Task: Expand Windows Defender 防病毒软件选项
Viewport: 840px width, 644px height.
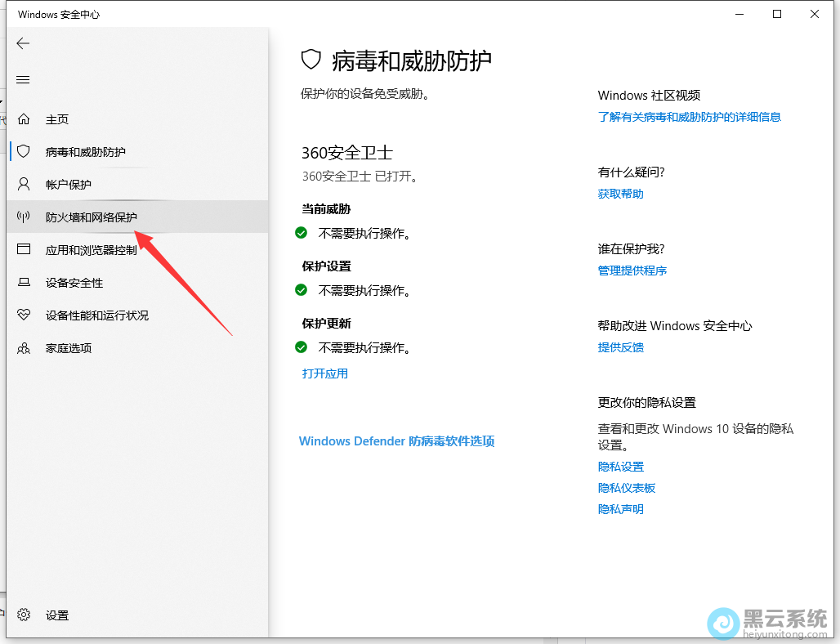Action: click(x=396, y=441)
